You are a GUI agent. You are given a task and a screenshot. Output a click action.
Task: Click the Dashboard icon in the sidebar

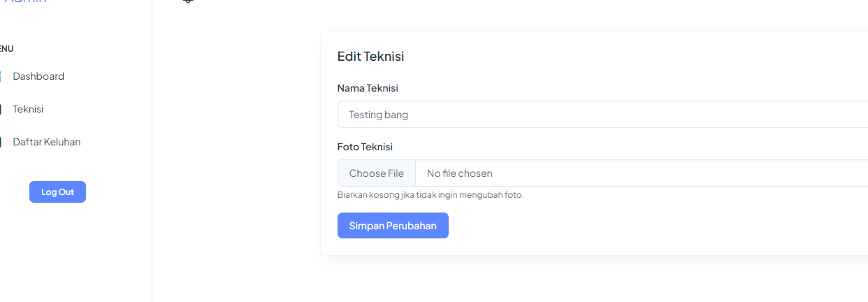[1, 76]
